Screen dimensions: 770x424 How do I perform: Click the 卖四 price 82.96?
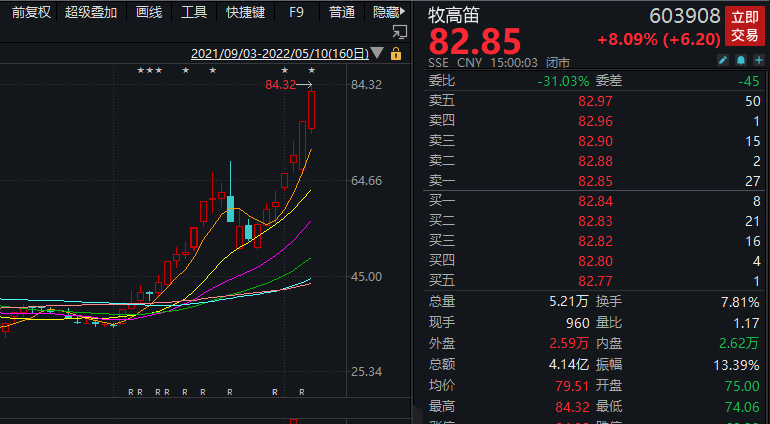595,121
